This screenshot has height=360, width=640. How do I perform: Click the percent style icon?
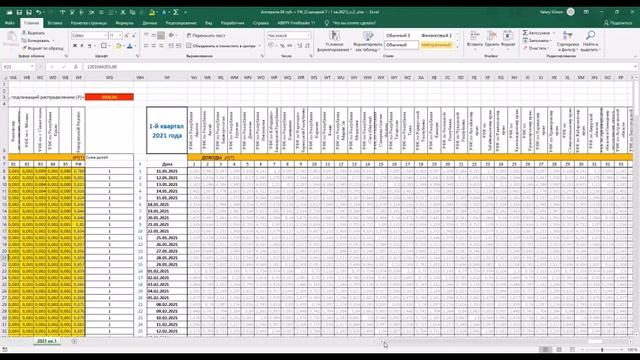coord(282,46)
